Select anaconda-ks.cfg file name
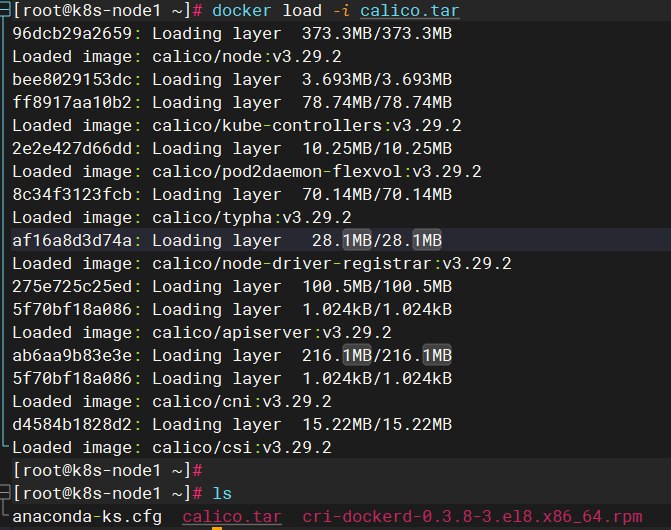This screenshot has width=671, height=530. tap(87, 517)
